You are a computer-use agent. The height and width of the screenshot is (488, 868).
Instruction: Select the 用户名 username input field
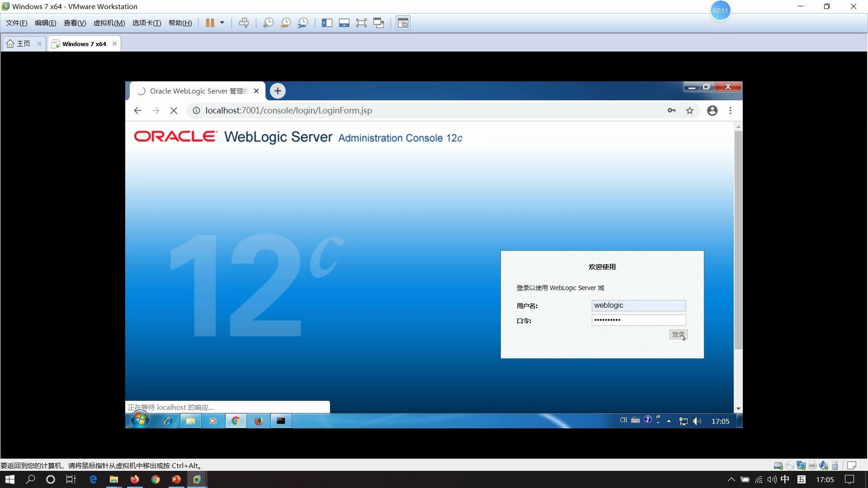pyautogui.click(x=638, y=305)
